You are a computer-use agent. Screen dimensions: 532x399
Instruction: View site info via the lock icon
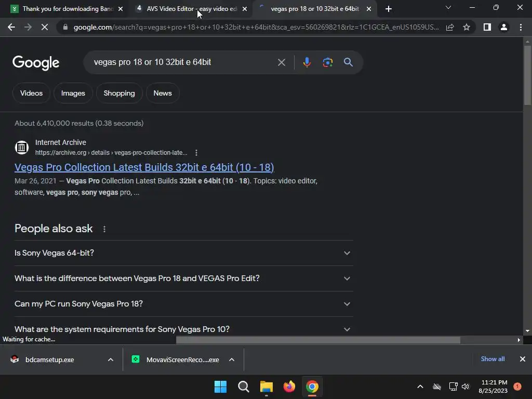click(65, 27)
